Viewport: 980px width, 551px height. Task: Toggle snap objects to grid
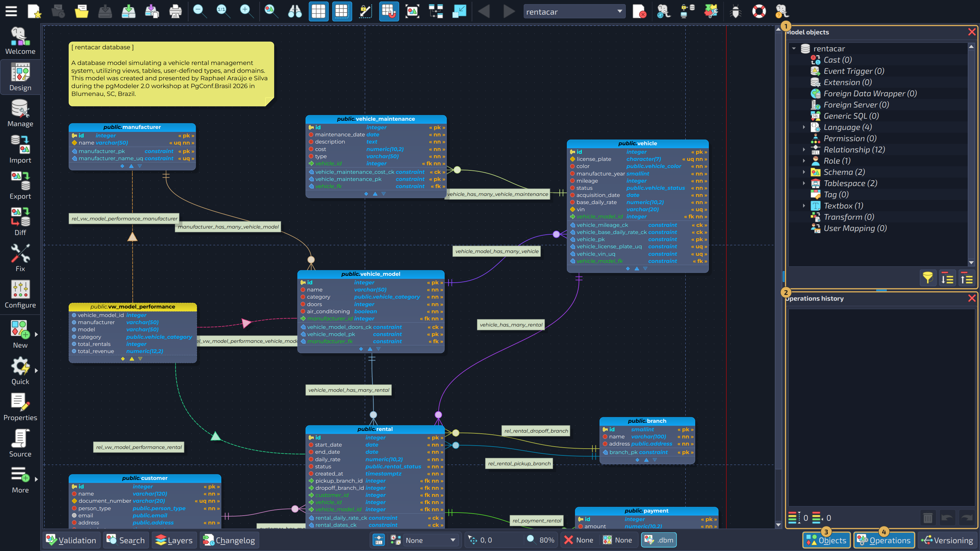point(389,12)
